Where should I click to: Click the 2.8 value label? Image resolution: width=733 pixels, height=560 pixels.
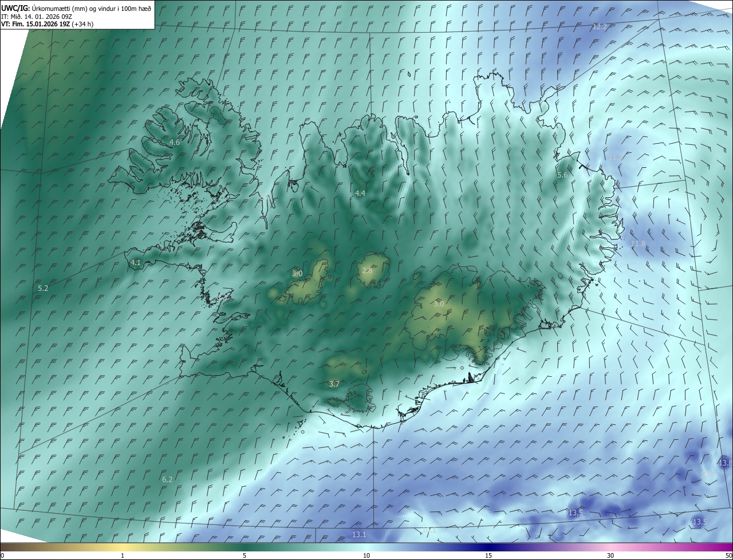point(367,270)
